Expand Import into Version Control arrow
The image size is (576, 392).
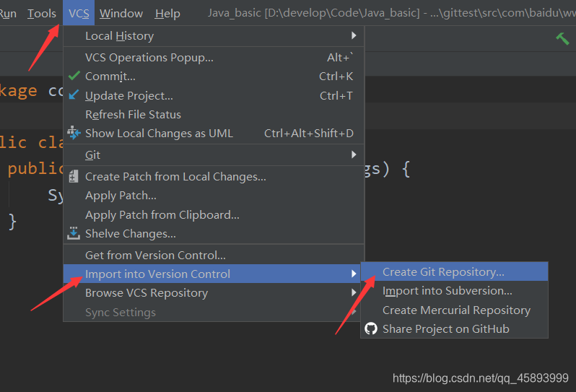354,274
